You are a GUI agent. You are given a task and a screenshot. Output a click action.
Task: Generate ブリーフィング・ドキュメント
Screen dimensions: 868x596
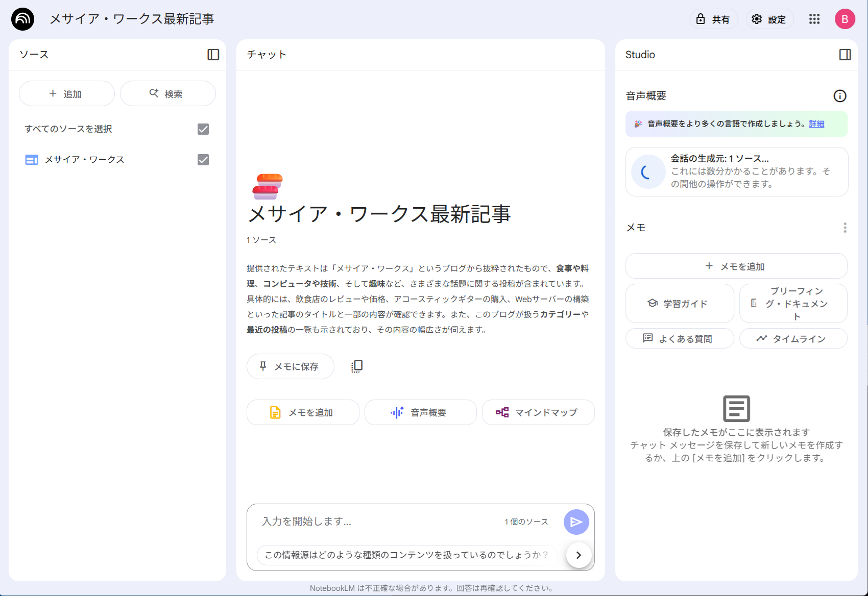tap(793, 304)
